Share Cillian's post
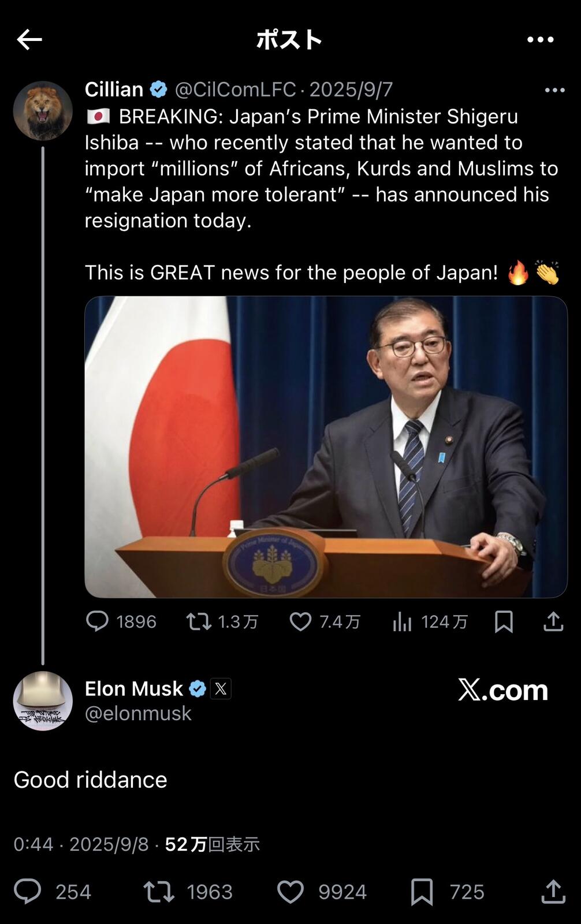Image resolution: width=581 pixels, height=924 pixels. click(x=553, y=621)
